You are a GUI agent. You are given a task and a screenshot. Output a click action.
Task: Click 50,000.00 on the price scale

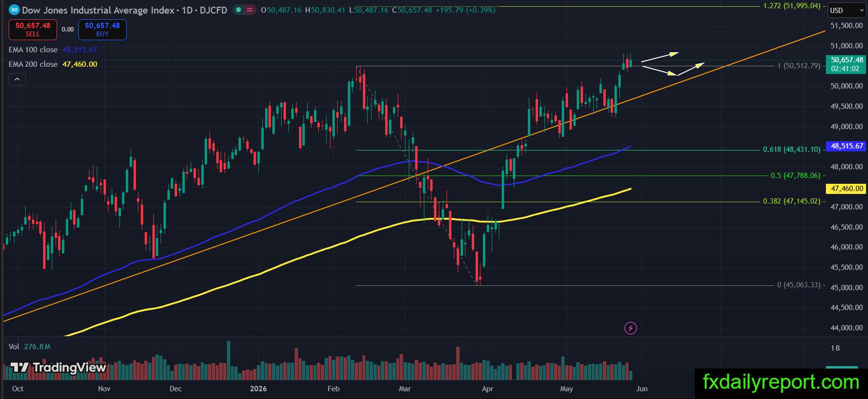(847, 86)
